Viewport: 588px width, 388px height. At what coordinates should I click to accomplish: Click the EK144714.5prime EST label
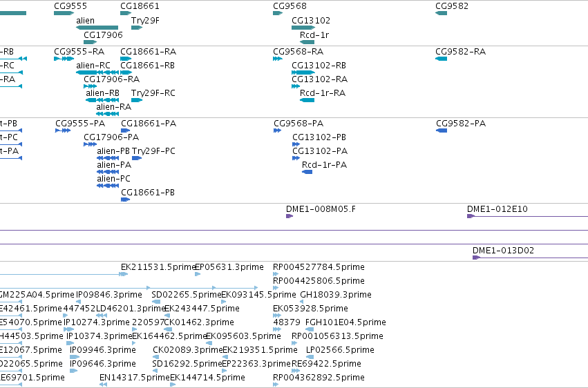click(x=208, y=378)
